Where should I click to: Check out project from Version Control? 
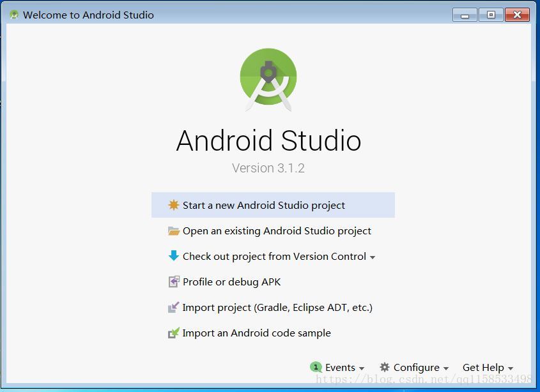tap(273, 256)
